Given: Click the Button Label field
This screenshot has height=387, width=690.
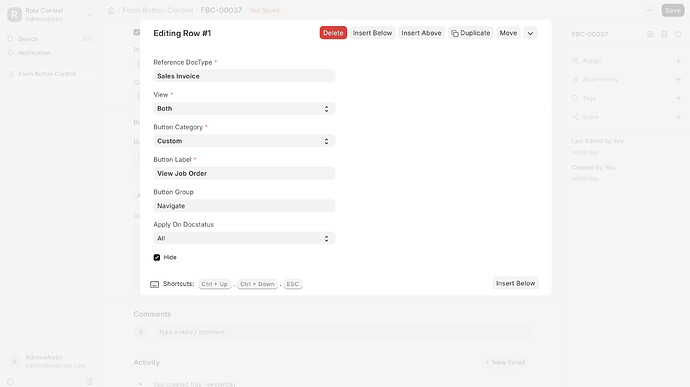Looking at the screenshot, I should click(244, 173).
